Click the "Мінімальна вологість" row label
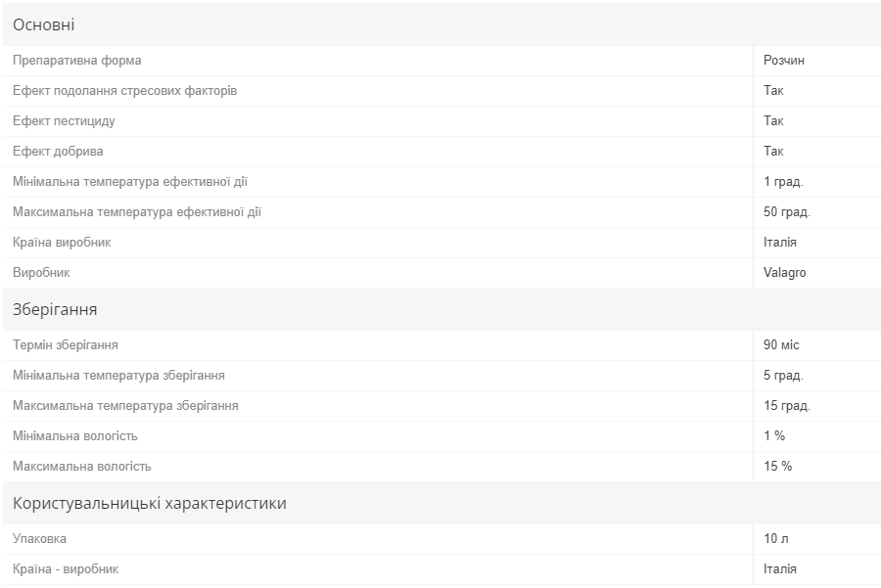Image resolution: width=881 pixels, height=588 pixels. [x=75, y=436]
